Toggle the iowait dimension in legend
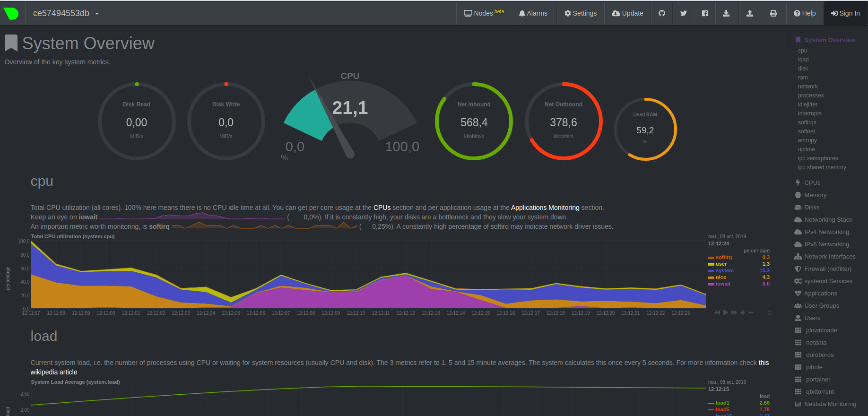 pos(723,284)
